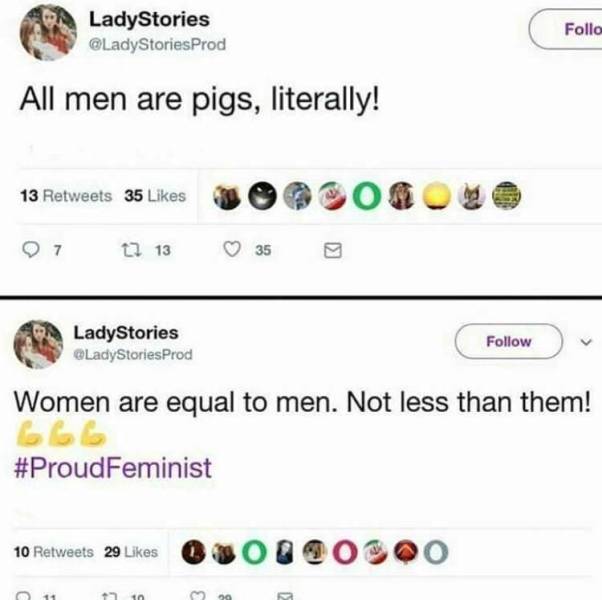View the 13 Retweets list
The height and width of the screenshot is (600, 602).
(x=66, y=196)
